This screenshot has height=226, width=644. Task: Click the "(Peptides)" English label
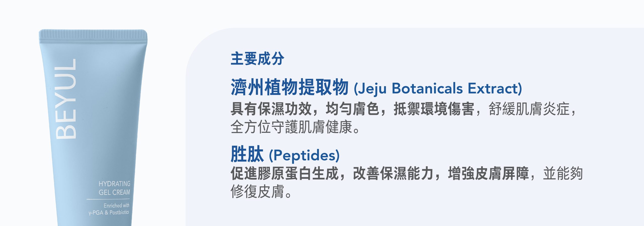point(304,155)
